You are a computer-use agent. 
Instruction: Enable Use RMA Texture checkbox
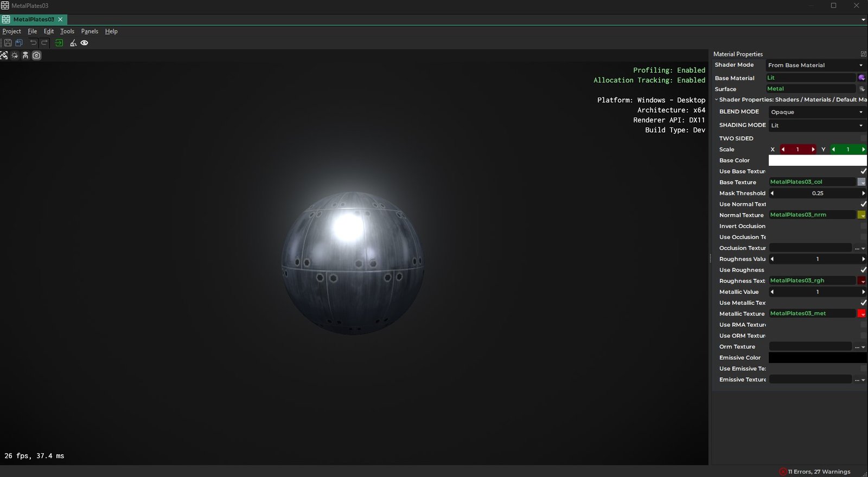point(864,325)
